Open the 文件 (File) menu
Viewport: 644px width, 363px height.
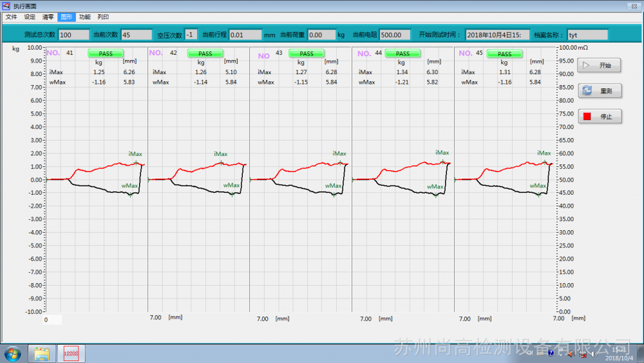pyautogui.click(x=11, y=17)
